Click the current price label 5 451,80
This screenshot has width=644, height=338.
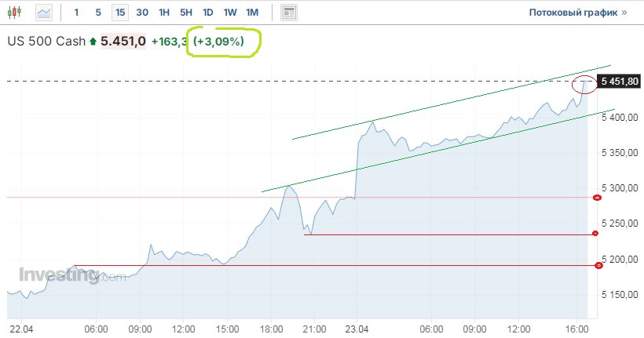(x=620, y=81)
